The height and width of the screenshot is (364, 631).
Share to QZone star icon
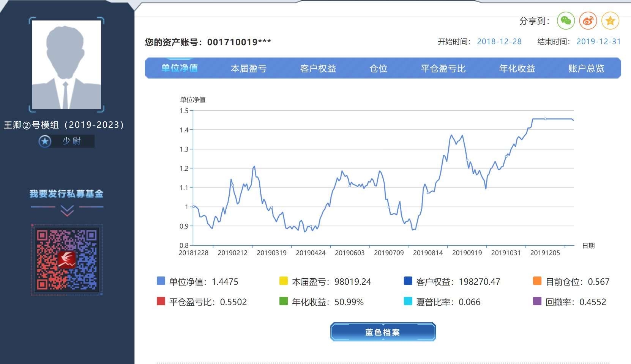[610, 20]
